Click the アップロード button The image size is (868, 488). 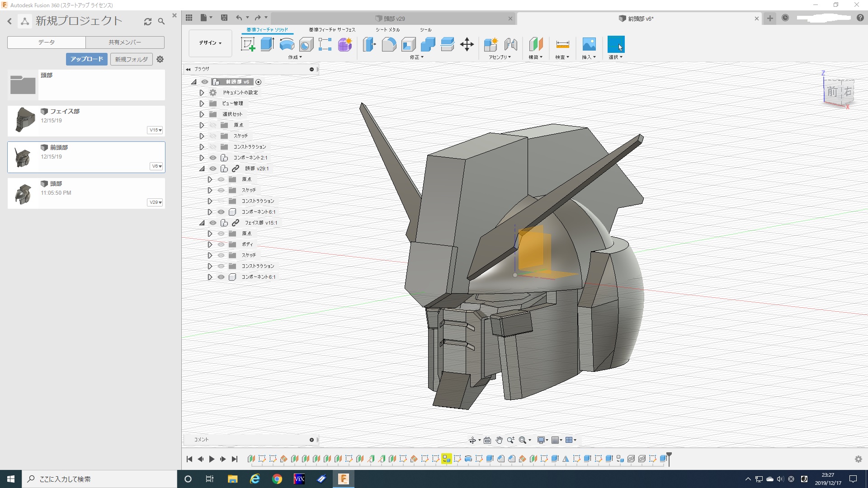[87, 59]
